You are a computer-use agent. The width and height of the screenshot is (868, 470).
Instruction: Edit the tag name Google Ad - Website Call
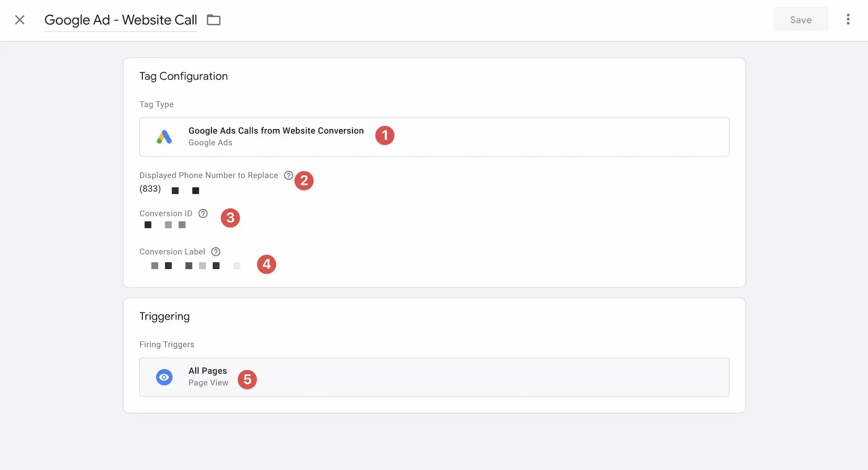[121, 20]
